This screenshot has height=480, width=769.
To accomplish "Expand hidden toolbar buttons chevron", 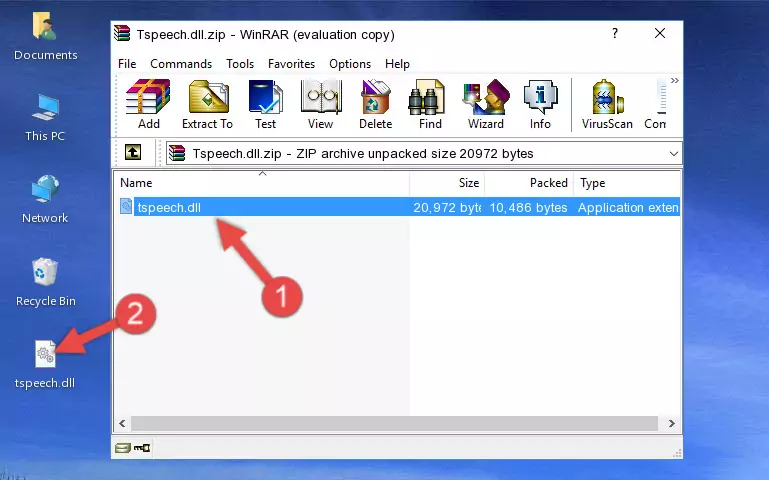I will tap(675, 80).
